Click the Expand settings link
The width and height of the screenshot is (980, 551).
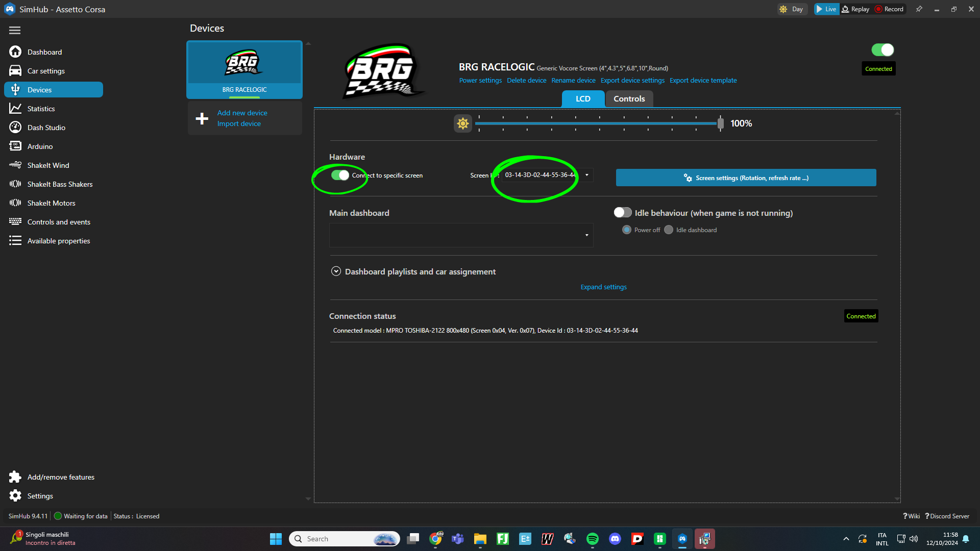603,287
